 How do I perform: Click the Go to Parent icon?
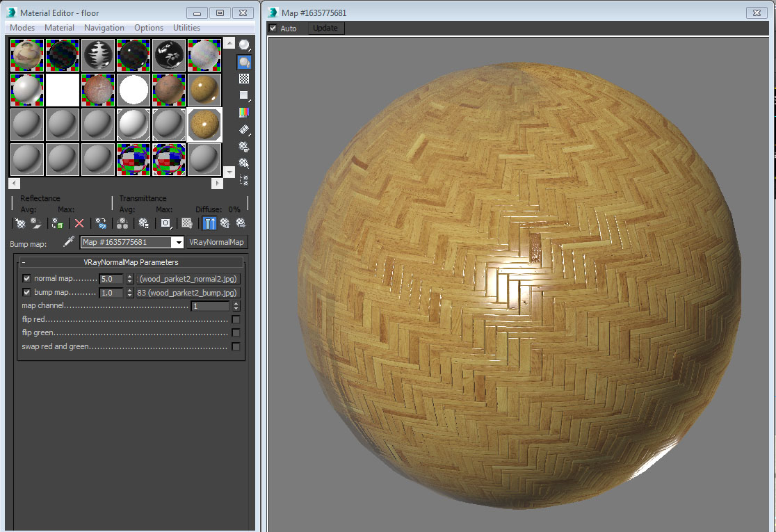pos(225,223)
